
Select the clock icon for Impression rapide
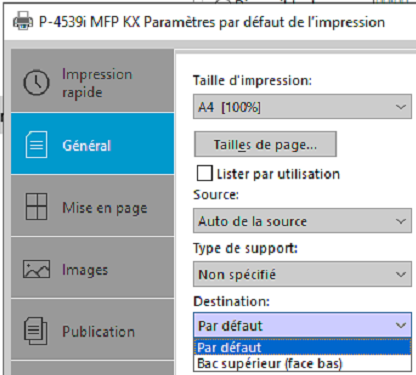pos(36,82)
